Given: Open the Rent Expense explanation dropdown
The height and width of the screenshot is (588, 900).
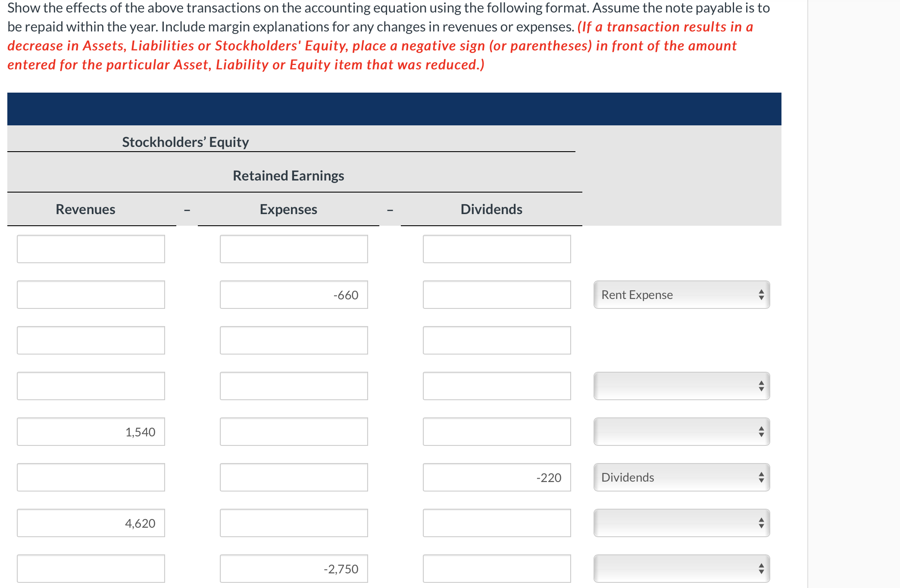Looking at the screenshot, I should (x=681, y=295).
